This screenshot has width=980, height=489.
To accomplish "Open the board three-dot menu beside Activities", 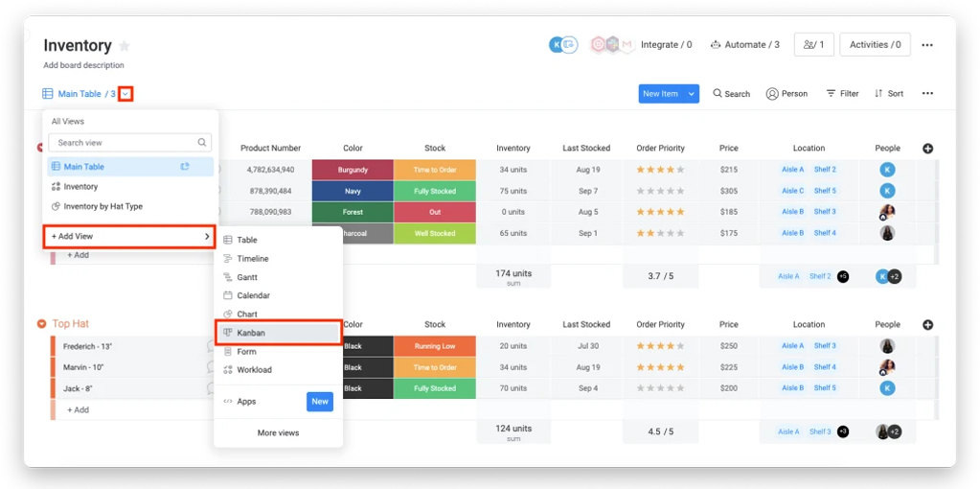I will (927, 45).
